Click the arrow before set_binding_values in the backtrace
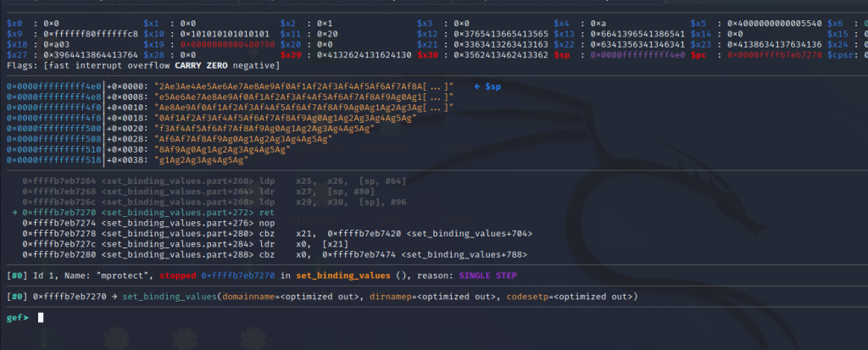 click(114, 297)
